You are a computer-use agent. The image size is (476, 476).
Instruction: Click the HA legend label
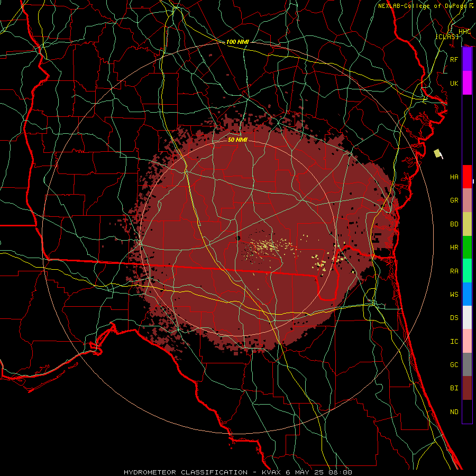454,177
